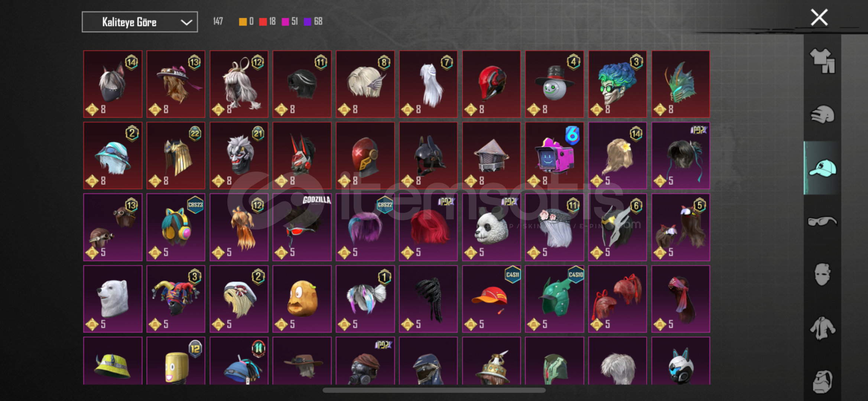Click the horizontal scrollbar at bottom
The height and width of the screenshot is (401, 868).
click(434, 390)
